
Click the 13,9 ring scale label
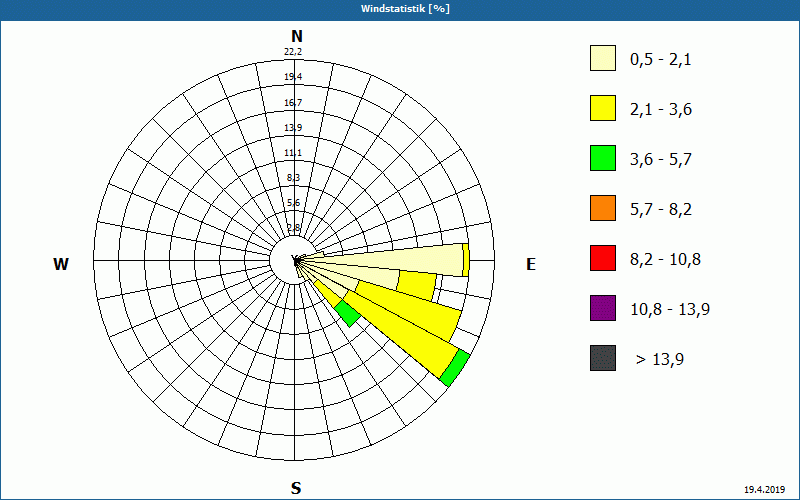pyautogui.click(x=293, y=128)
